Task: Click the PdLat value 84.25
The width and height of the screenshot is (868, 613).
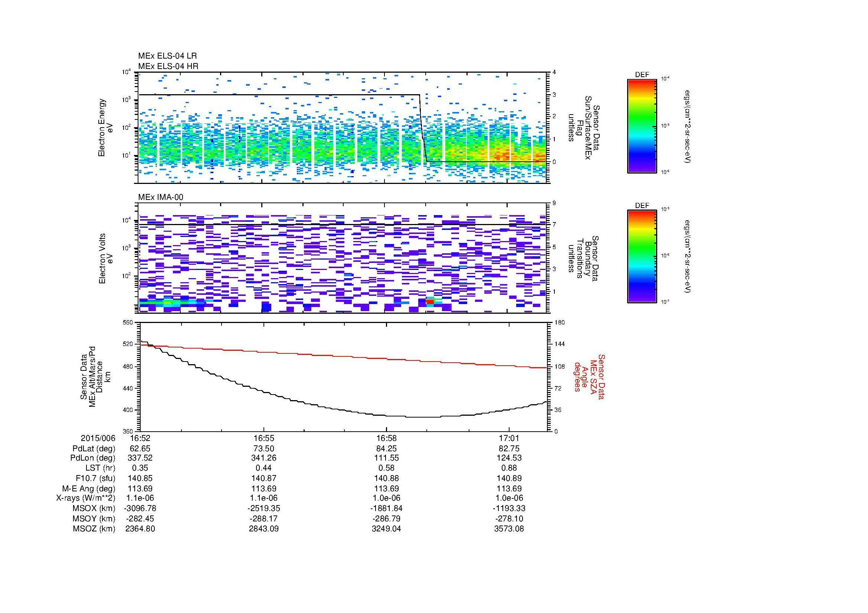Action: tap(386, 449)
